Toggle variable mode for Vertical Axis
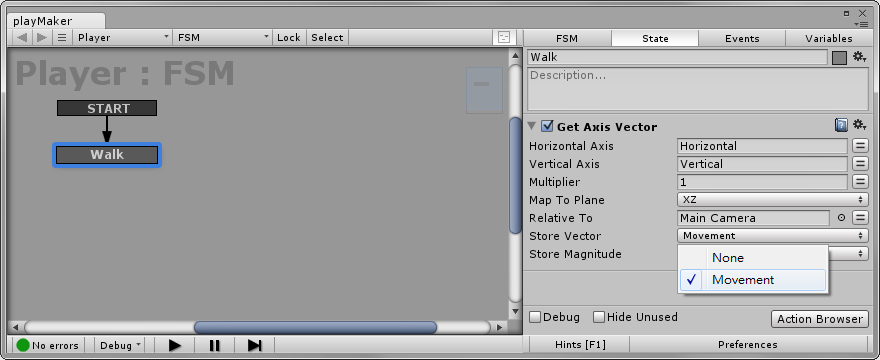 (860, 164)
